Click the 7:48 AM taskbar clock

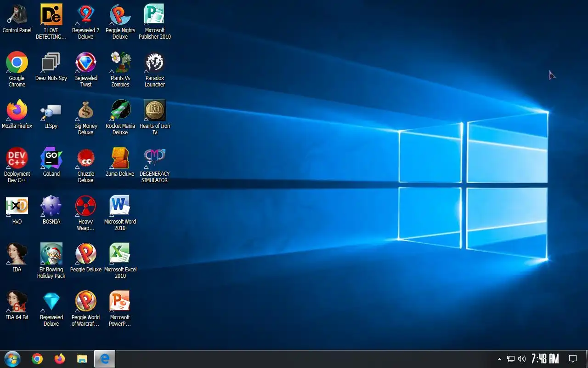tap(545, 359)
